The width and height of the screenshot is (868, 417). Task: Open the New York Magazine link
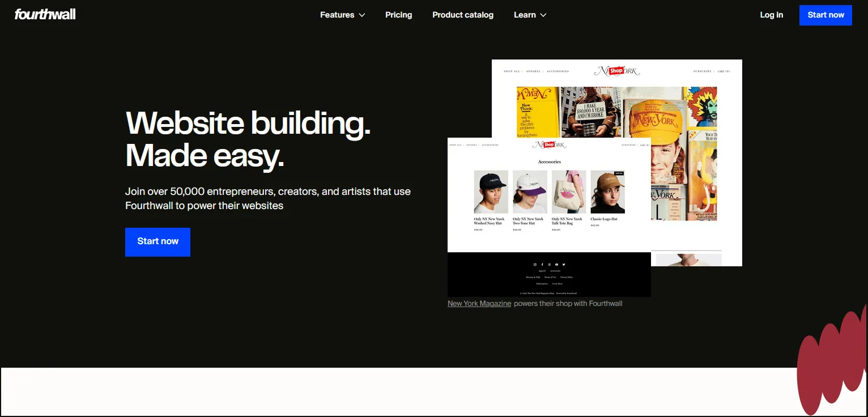[479, 303]
